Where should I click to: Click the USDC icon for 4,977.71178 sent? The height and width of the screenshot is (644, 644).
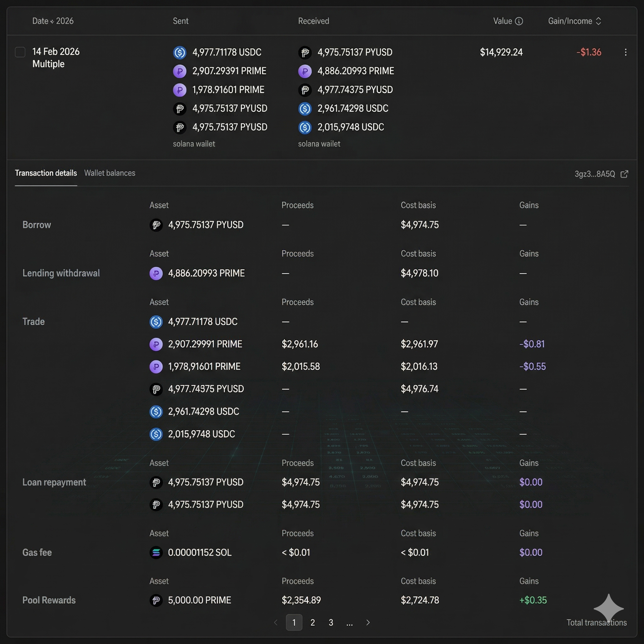tap(180, 52)
